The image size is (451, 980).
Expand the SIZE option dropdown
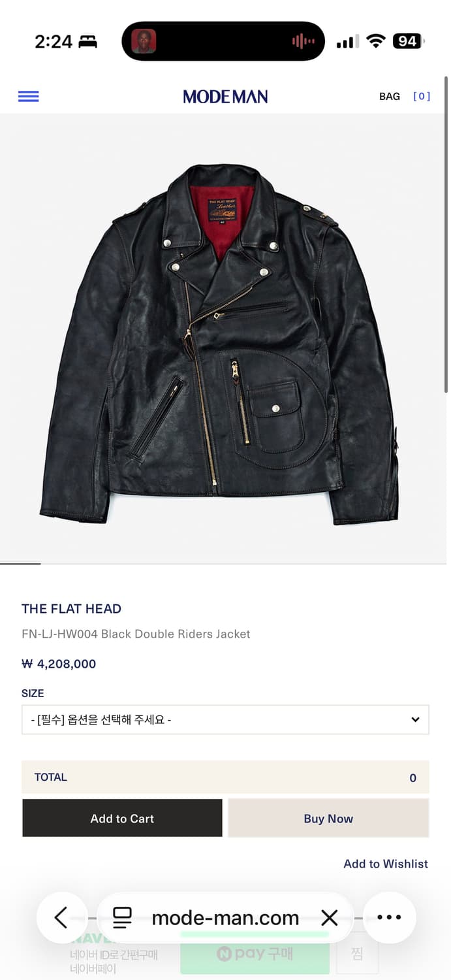tap(225, 719)
